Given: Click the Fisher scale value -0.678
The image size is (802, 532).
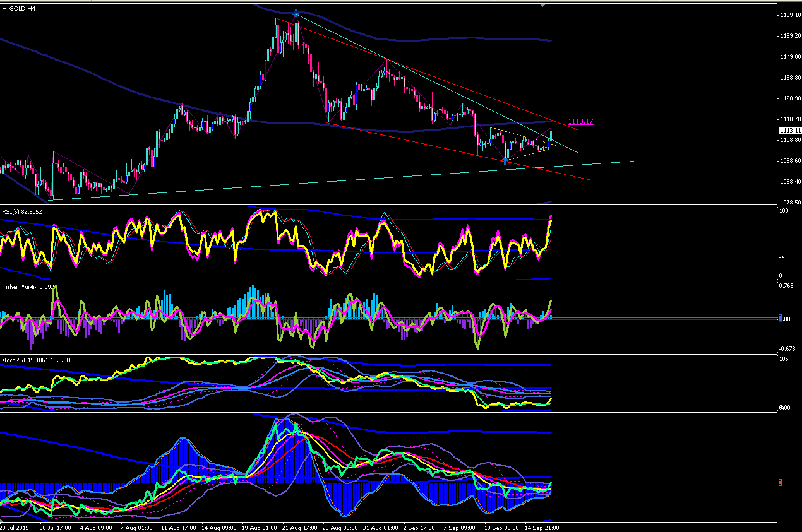Looking at the screenshot, I should click(x=787, y=348).
